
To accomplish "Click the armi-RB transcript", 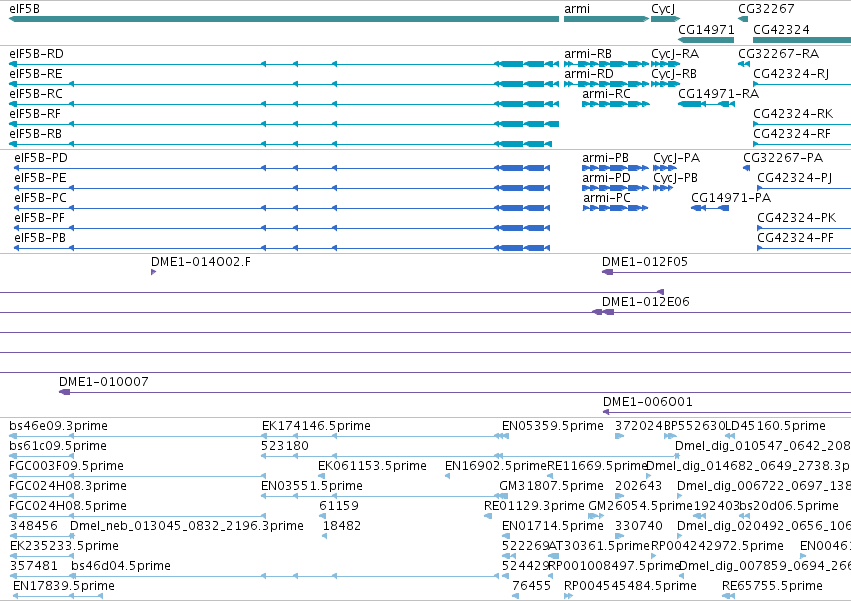I will [x=606, y=64].
